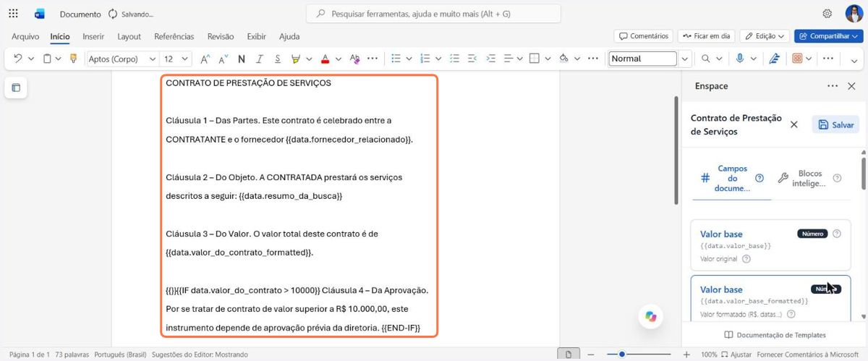Decrease paragraph indent
Image resolution: width=868 pixels, height=361 pixels.
click(x=473, y=59)
